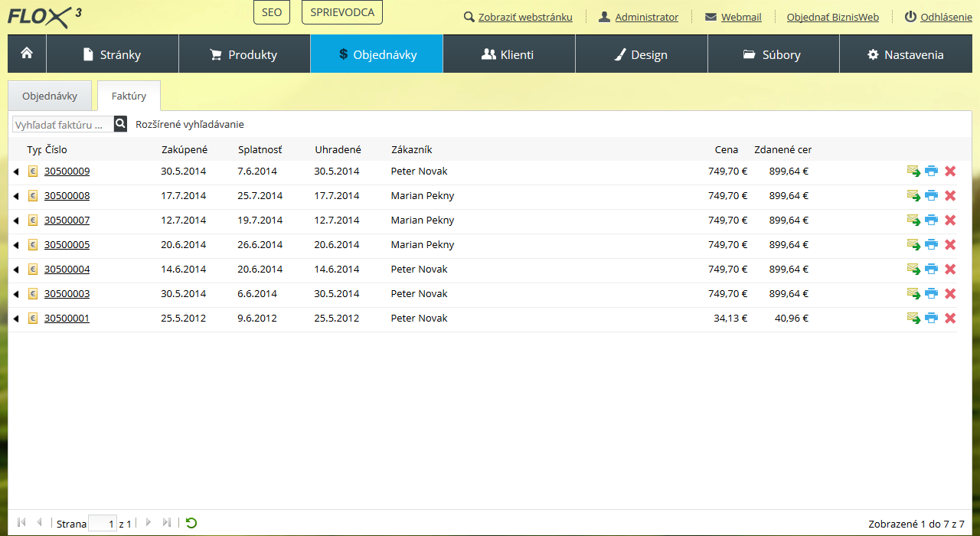
Task: Delete invoice 30500007 with the red X
Action: pyautogui.click(x=950, y=221)
